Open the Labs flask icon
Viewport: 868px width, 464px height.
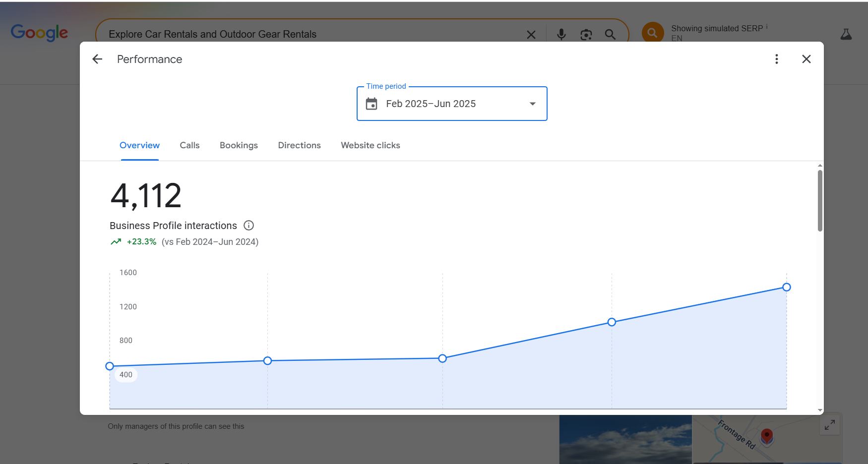click(846, 34)
